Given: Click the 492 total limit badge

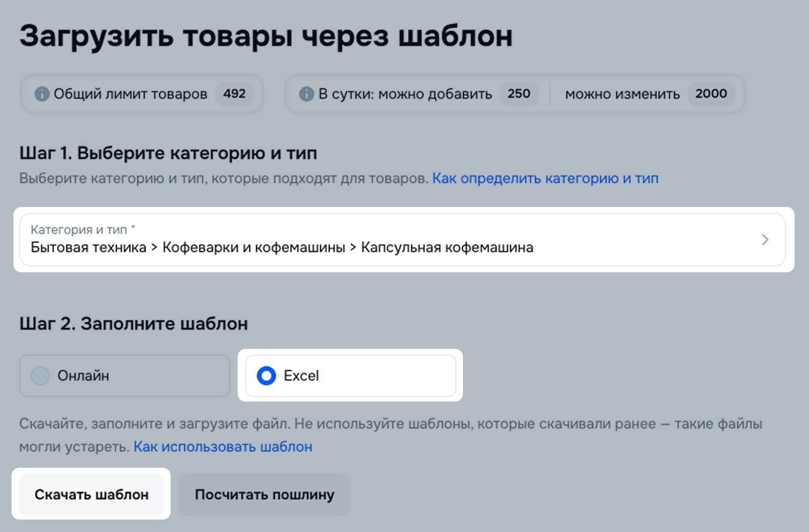Looking at the screenshot, I should pos(234,93).
